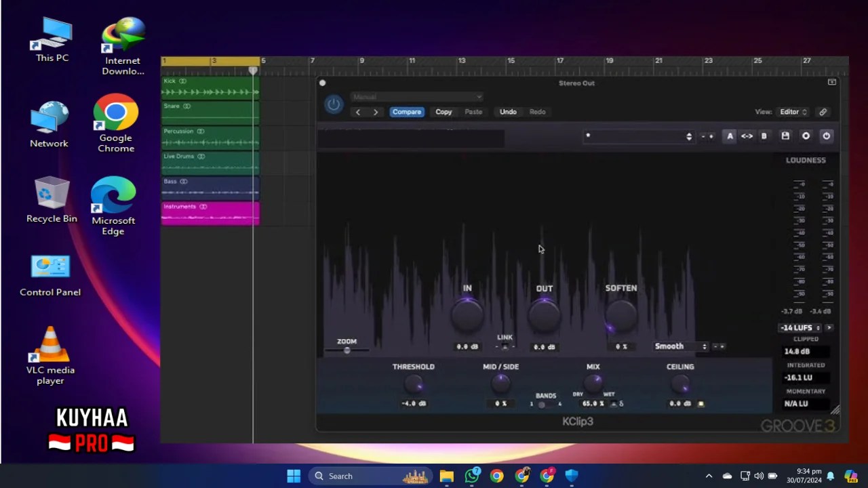Select the Instruments track region
Screen dimensions: 868x488
click(210, 213)
